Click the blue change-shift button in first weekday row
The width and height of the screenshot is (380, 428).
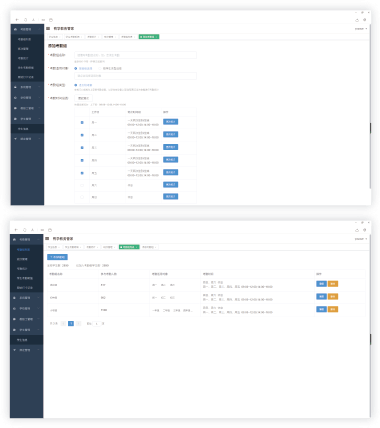coord(170,122)
